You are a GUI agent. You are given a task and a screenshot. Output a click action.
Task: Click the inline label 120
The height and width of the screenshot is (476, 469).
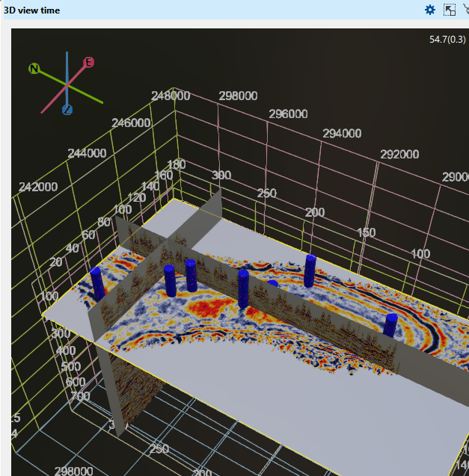137,197
